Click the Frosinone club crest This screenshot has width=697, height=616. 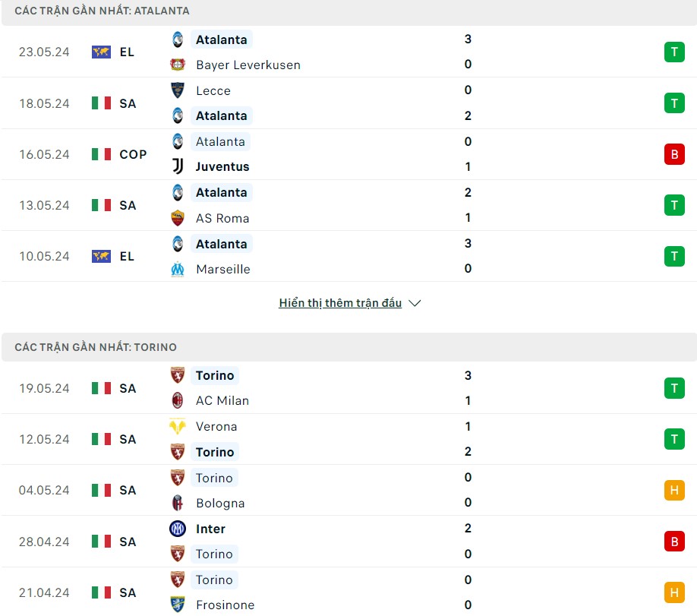coord(178,605)
